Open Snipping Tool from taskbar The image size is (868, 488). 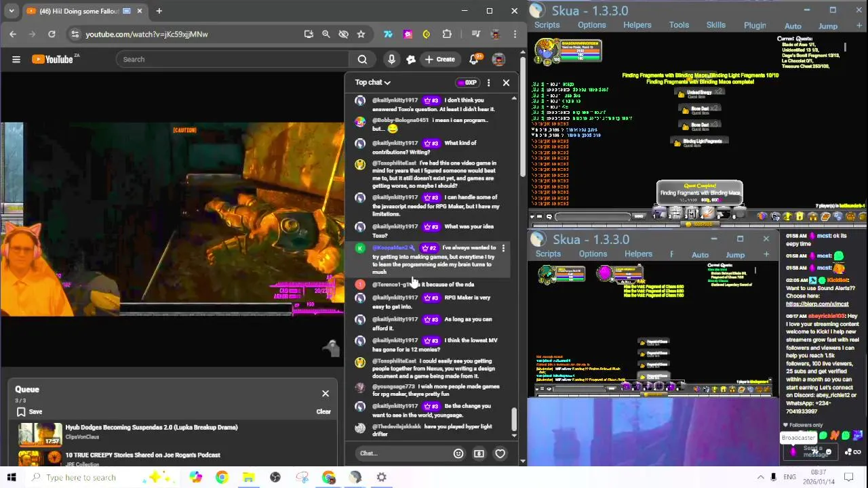pyautogui.click(x=302, y=477)
